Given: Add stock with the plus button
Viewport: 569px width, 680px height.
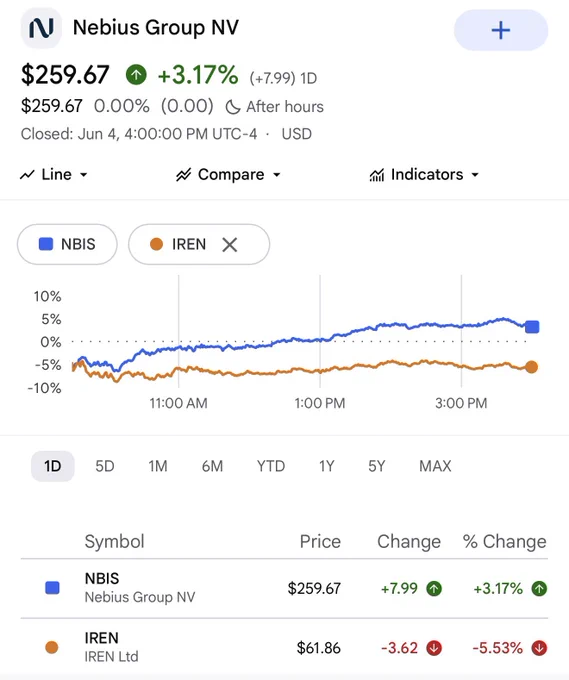Looking at the screenshot, I should (x=501, y=30).
